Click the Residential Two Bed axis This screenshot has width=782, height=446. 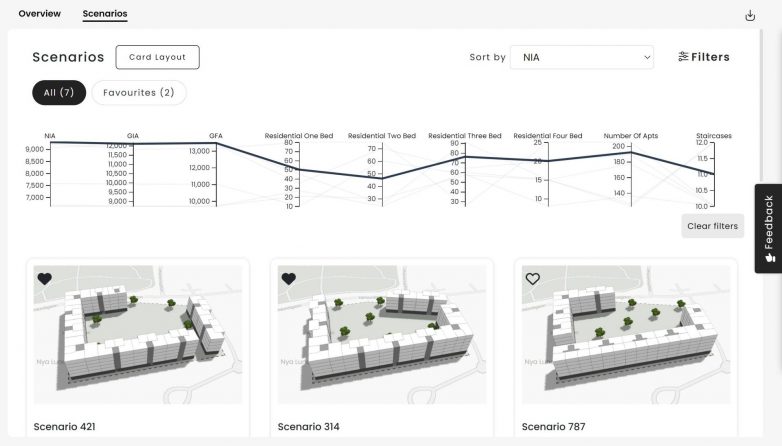382,173
